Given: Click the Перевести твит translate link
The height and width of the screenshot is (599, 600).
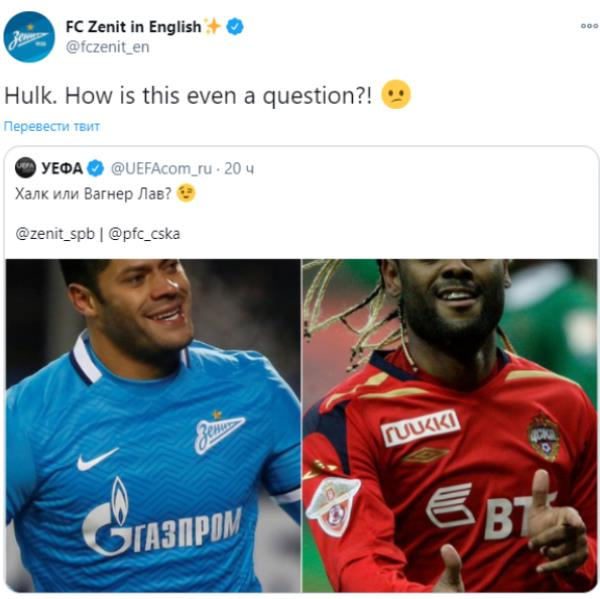Looking at the screenshot, I should [52, 126].
